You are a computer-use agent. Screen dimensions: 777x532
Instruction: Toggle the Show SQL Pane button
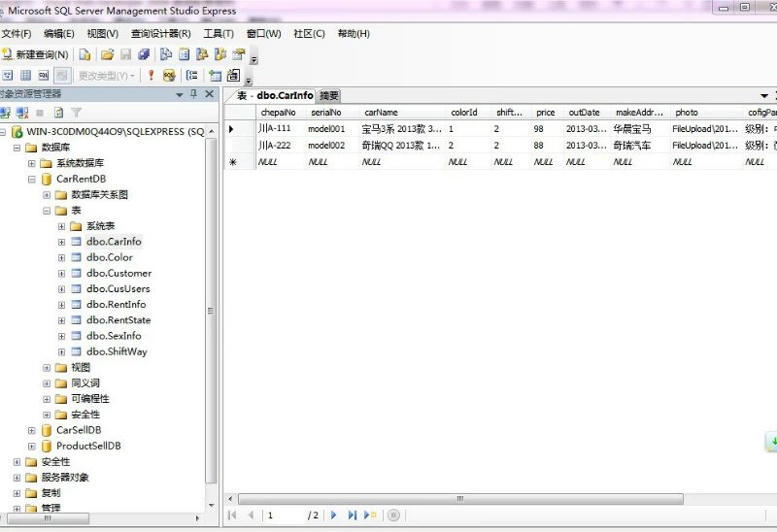pos(44,76)
